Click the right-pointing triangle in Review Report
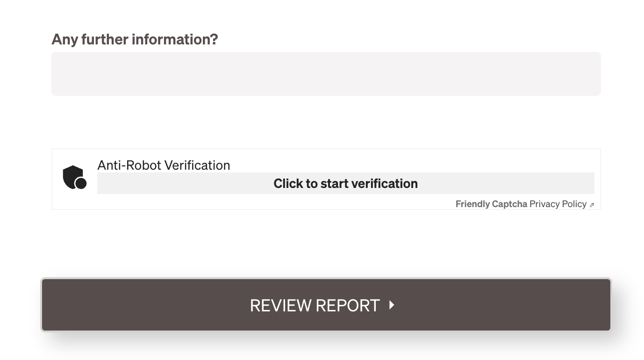Viewport: 644px width, 360px height. coord(392,305)
